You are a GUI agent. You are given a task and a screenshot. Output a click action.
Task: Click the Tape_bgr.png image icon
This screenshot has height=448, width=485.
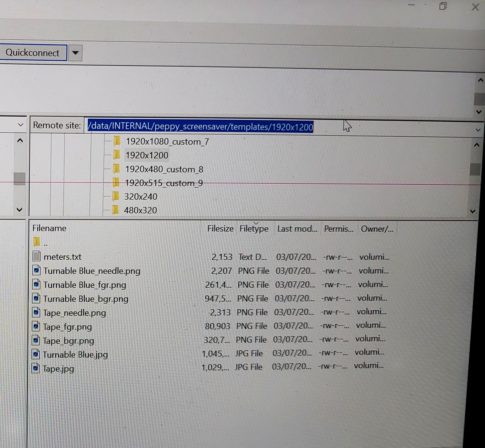(36, 340)
